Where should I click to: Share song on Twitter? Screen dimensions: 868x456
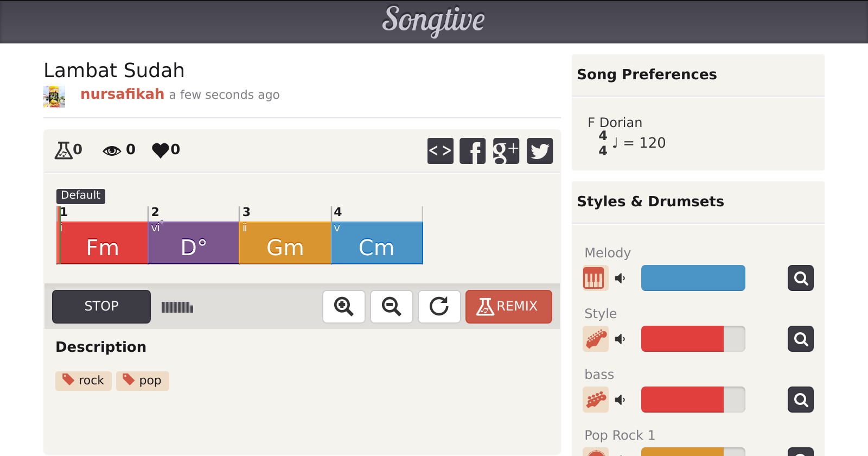pyautogui.click(x=539, y=151)
